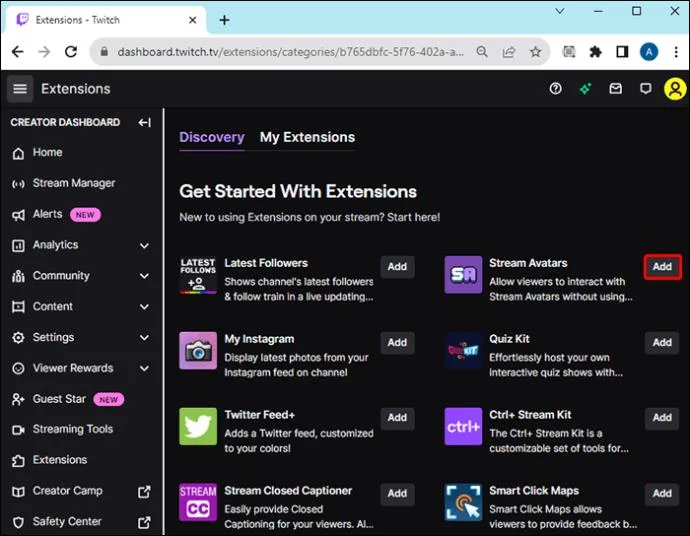The width and height of the screenshot is (690, 536).
Task: Open the browser extensions puzzle icon
Action: [595, 52]
